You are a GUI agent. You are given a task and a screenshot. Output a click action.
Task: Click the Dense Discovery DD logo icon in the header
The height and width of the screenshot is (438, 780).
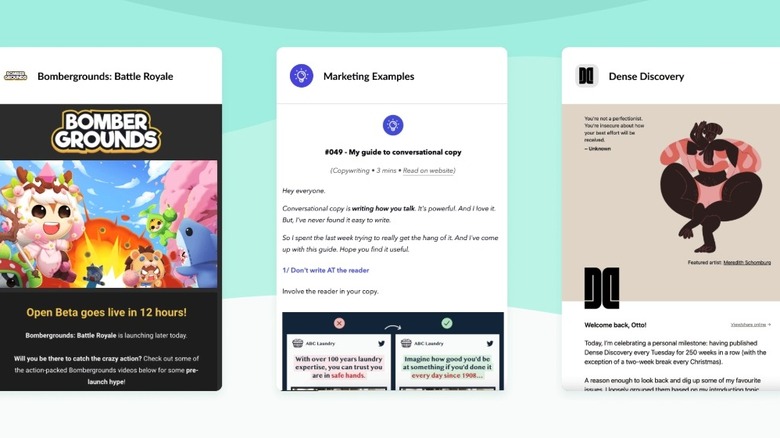pyautogui.click(x=586, y=76)
